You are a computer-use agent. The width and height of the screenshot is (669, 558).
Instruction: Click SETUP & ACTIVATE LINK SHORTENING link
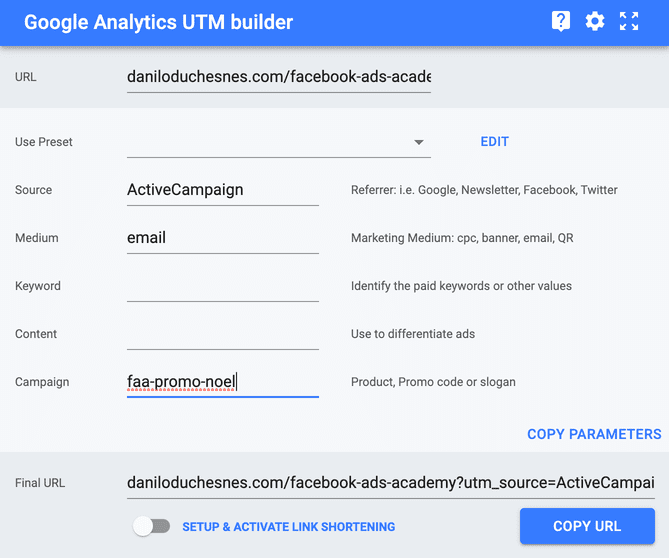pos(288,527)
